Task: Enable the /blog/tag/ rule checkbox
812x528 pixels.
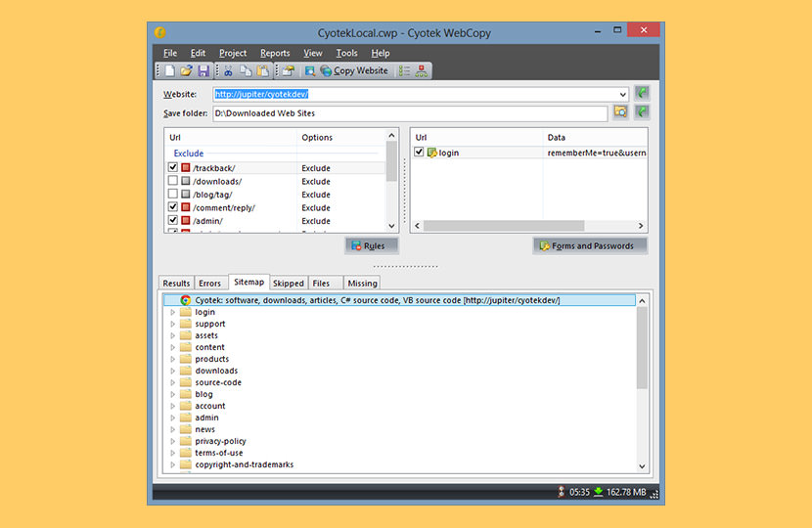Action: tap(173, 194)
